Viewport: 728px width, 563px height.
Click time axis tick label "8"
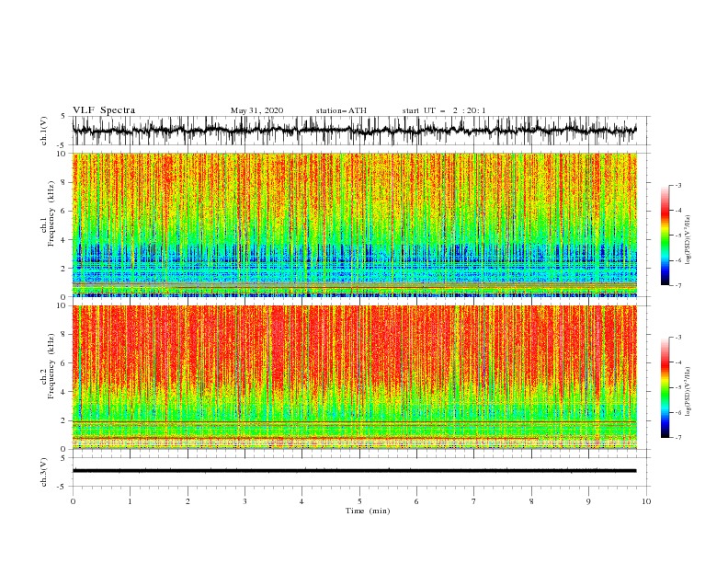coord(531,501)
